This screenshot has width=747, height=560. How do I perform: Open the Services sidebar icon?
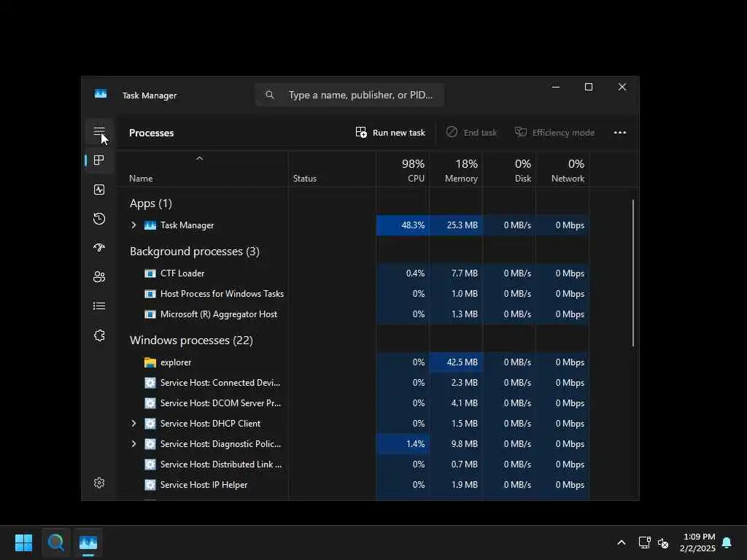pyautogui.click(x=99, y=335)
